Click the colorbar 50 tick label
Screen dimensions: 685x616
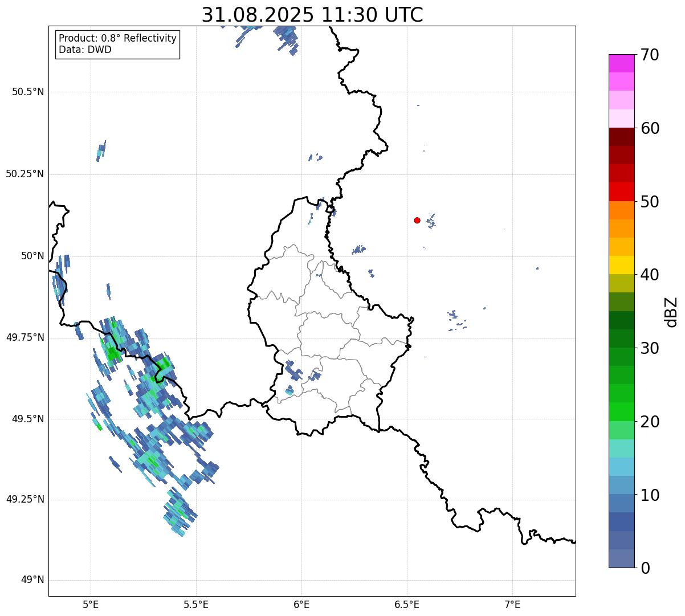click(x=650, y=202)
